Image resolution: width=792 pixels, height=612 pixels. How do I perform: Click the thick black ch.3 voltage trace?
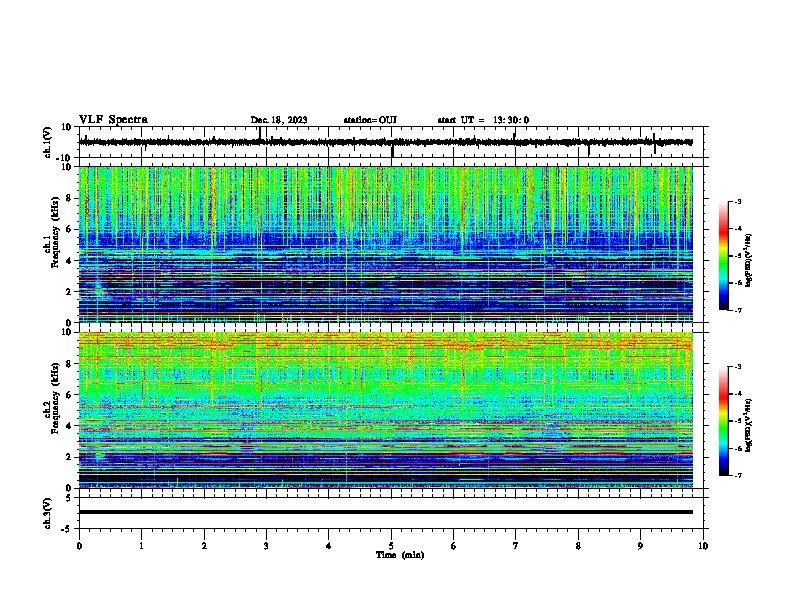tap(385, 512)
